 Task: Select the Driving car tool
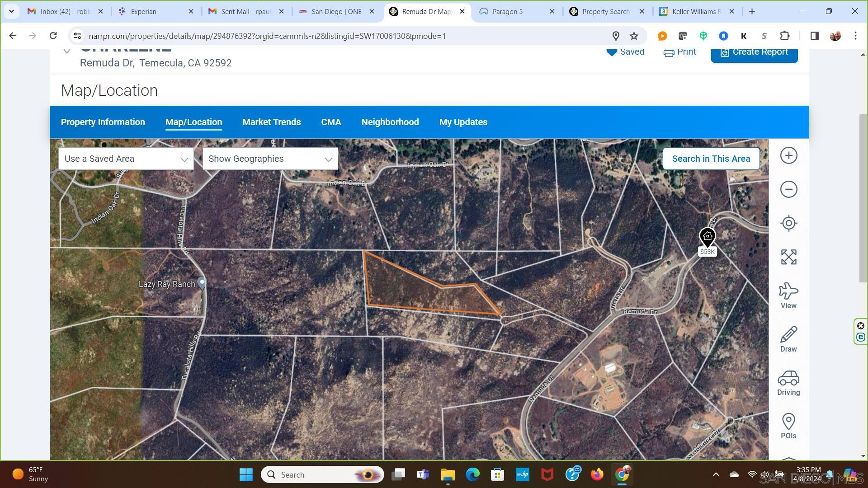788,382
